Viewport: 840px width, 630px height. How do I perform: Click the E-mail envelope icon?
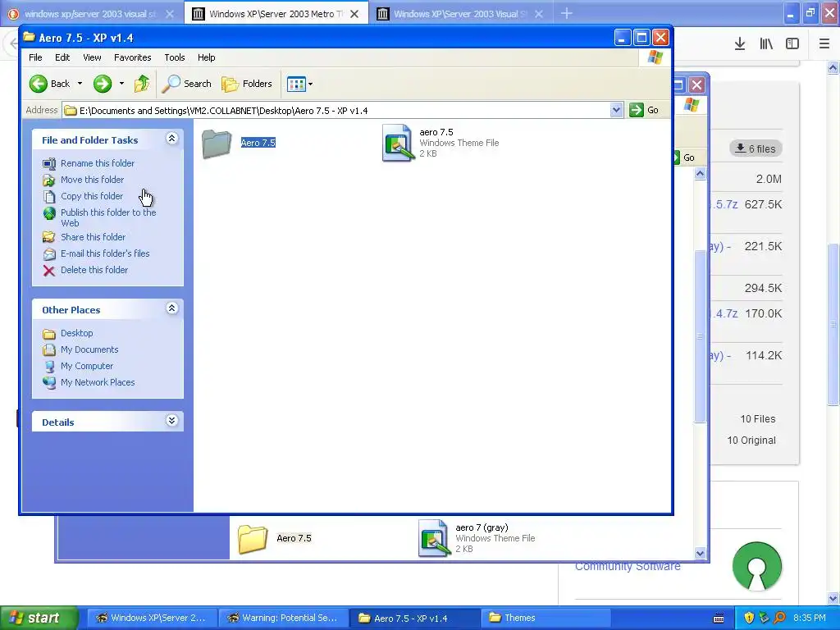(49, 254)
